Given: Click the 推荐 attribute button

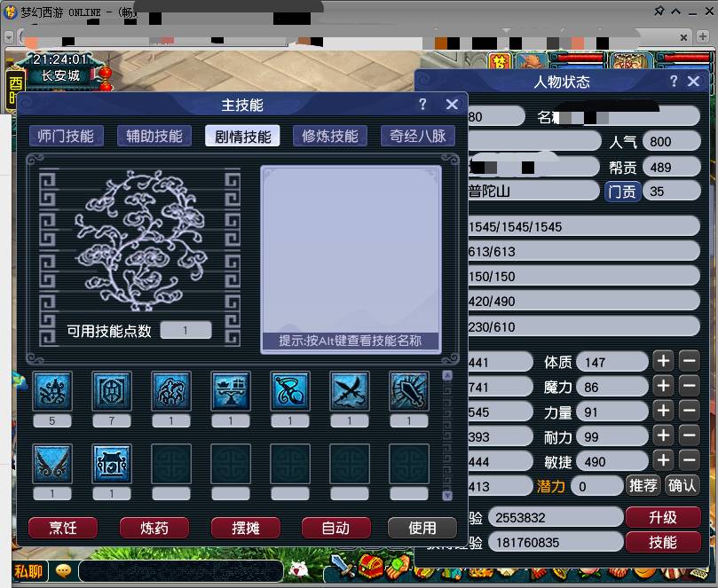Looking at the screenshot, I should [643, 485].
